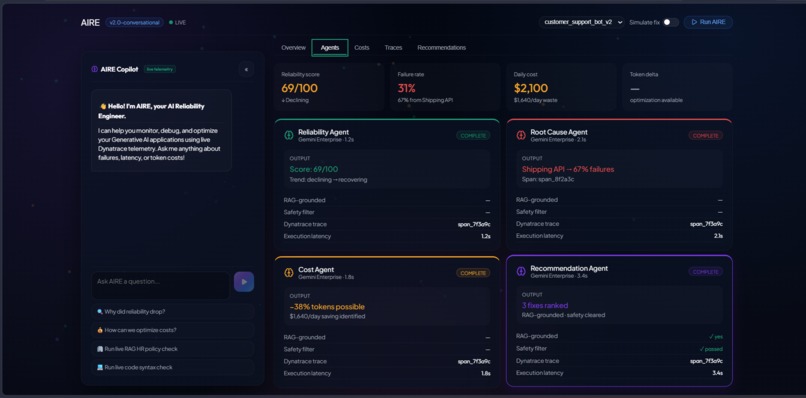
Task: Click the Score: 69/100 output text
Action: (x=314, y=169)
